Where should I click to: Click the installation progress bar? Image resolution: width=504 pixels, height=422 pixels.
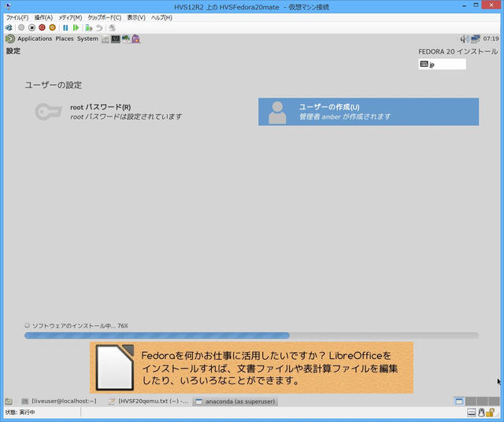click(x=251, y=335)
